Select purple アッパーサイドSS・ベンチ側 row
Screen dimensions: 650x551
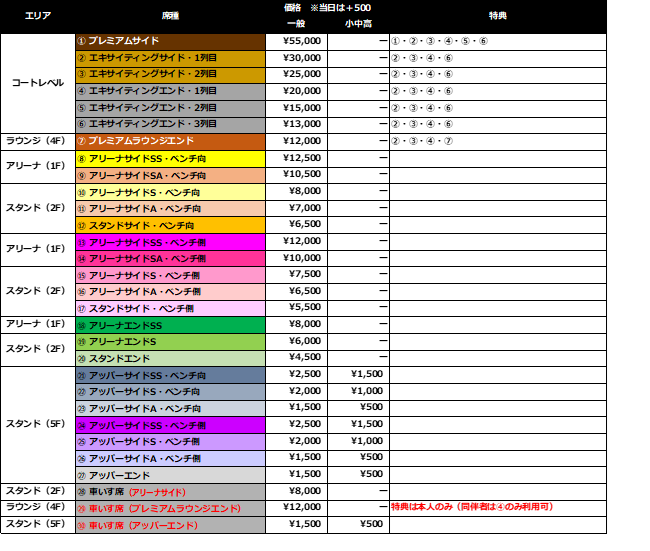tap(170, 425)
